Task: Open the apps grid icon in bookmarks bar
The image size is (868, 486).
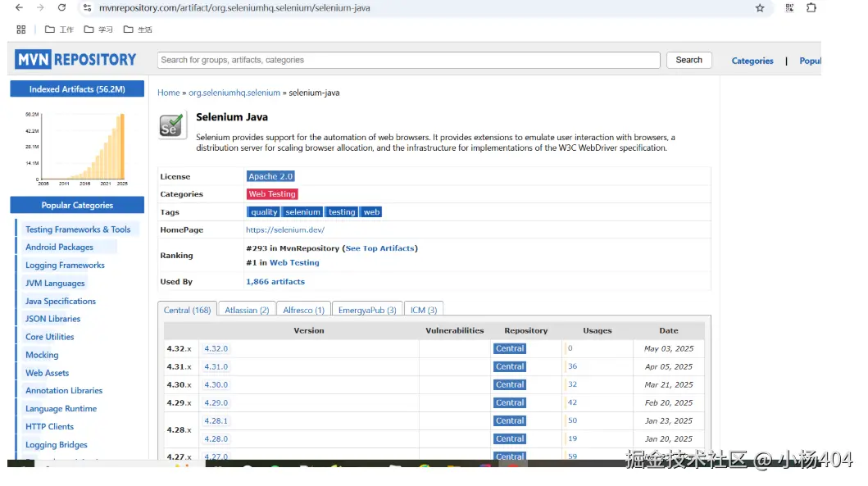Action: click(21, 30)
